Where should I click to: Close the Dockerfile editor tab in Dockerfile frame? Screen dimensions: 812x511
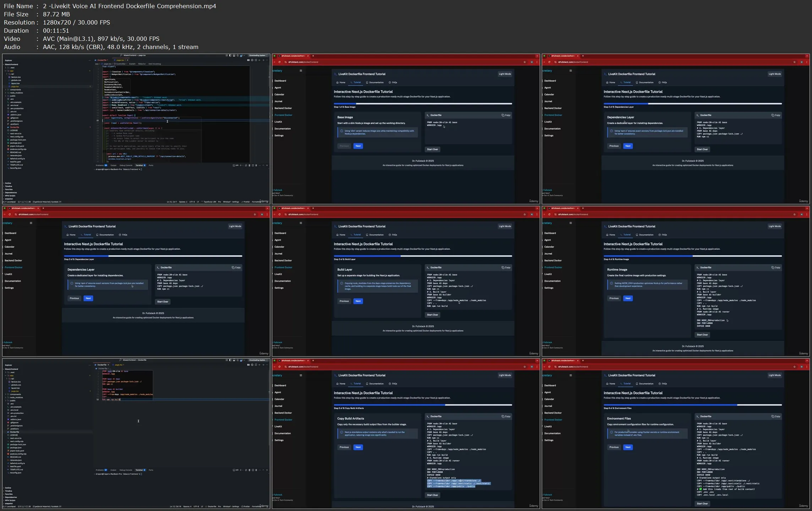[x=108, y=365]
